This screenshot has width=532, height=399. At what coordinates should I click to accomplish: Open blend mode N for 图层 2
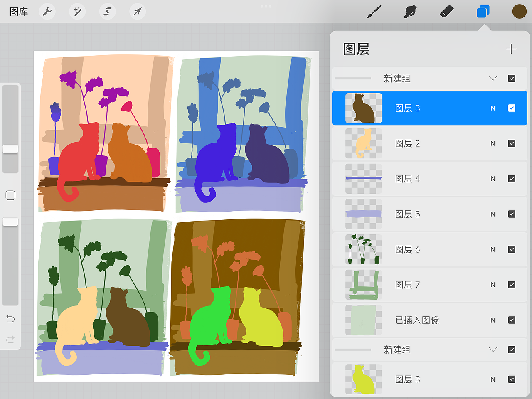pyautogui.click(x=493, y=143)
